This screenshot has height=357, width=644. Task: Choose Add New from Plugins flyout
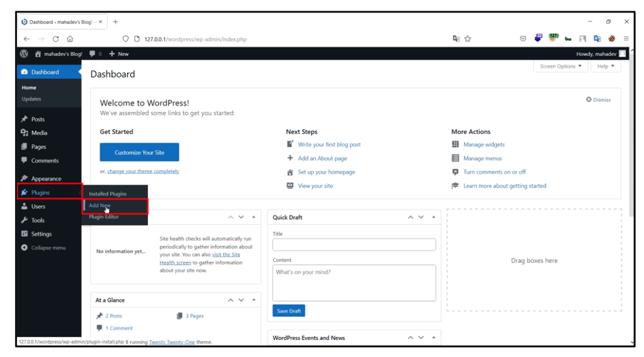99,205
